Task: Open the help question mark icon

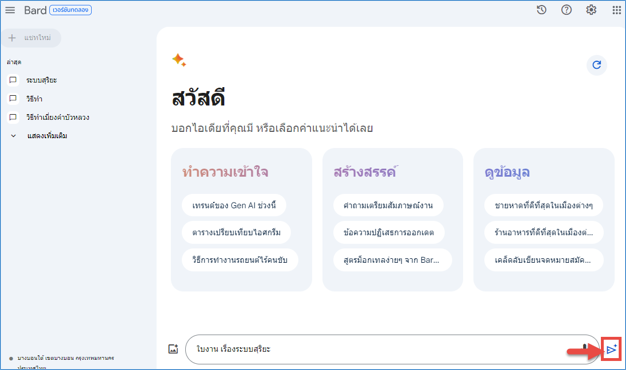Action: [566, 10]
